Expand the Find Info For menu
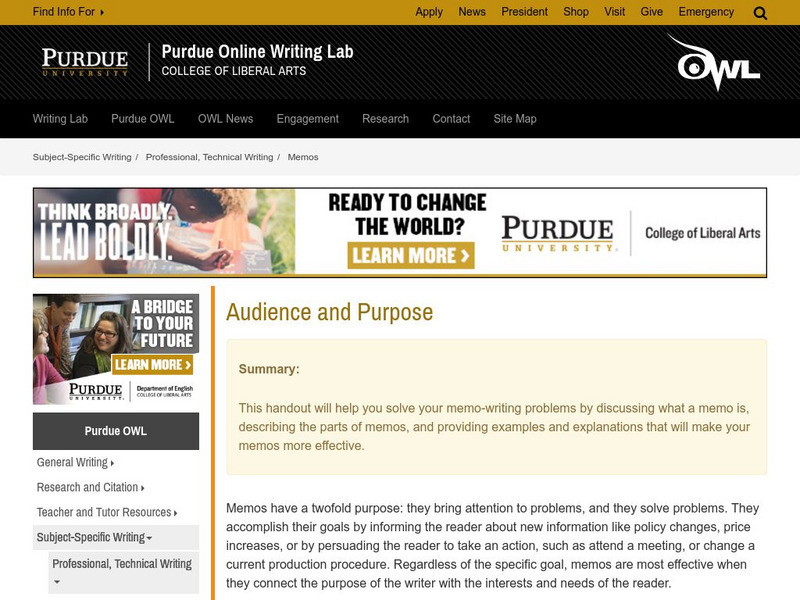 [68, 12]
